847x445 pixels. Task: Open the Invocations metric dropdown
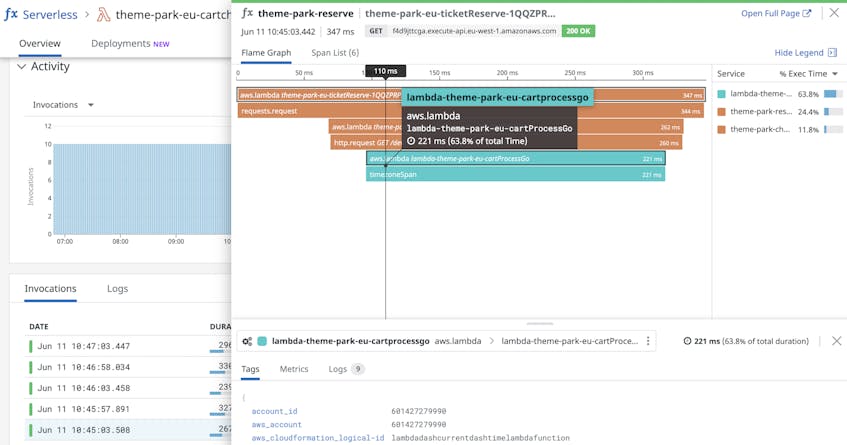(x=63, y=105)
